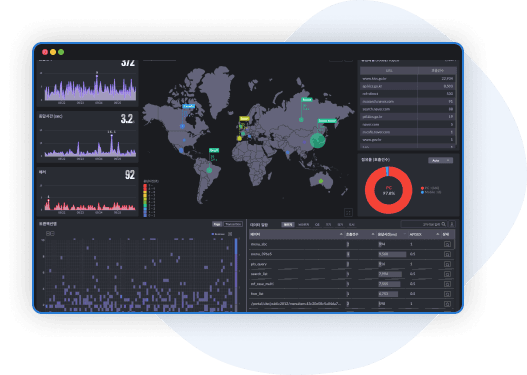Open the Auto dropdown above donut chart
Screen dimensions: 527x375
[441, 161]
